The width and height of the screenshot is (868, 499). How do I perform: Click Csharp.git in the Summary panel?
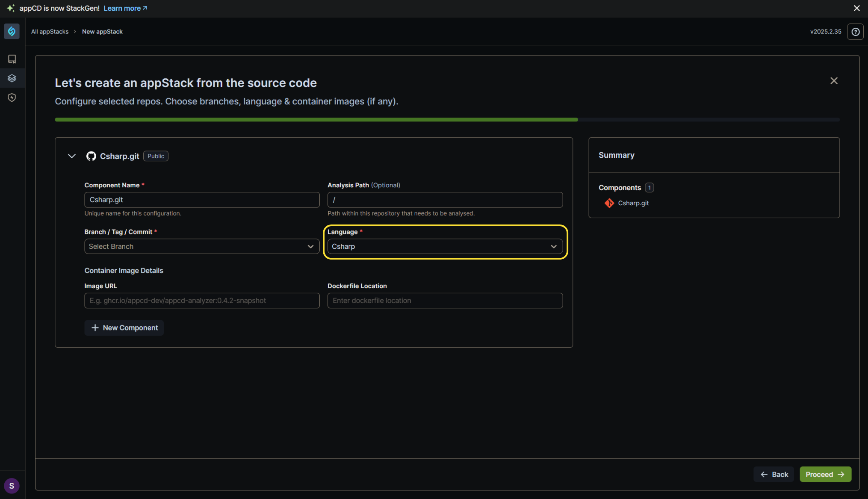(633, 203)
